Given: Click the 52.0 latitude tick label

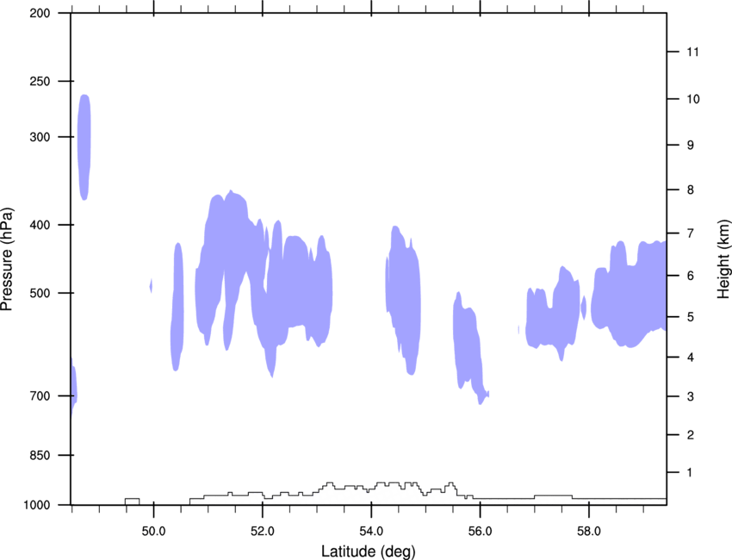Looking at the screenshot, I should pos(263,532).
